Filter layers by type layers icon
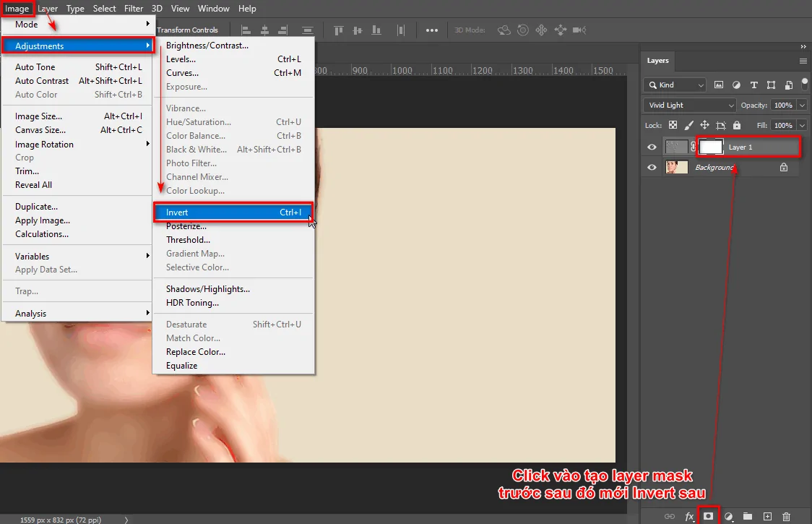 click(x=753, y=85)
